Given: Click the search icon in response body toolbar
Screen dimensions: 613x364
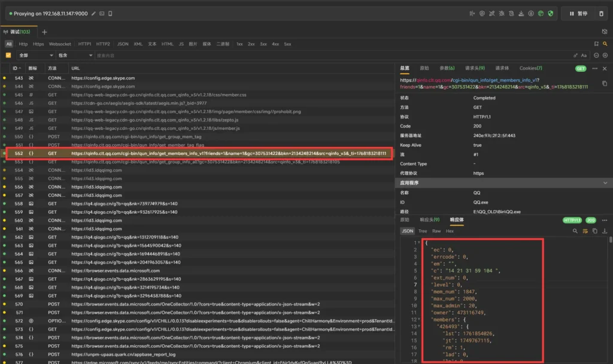Looking at the screenshot, I should pos(575,231).
